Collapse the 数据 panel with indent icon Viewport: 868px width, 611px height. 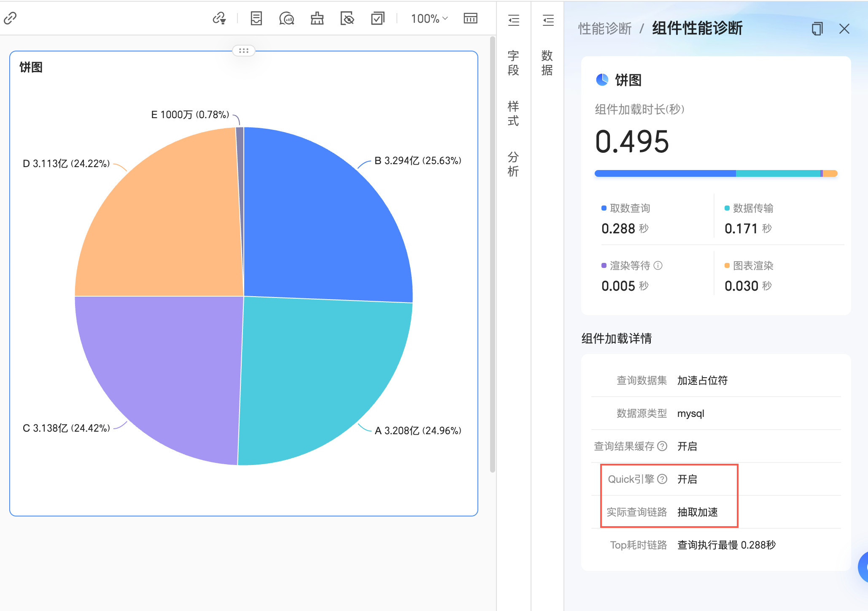pyautogui.click(x=548, y=20)
